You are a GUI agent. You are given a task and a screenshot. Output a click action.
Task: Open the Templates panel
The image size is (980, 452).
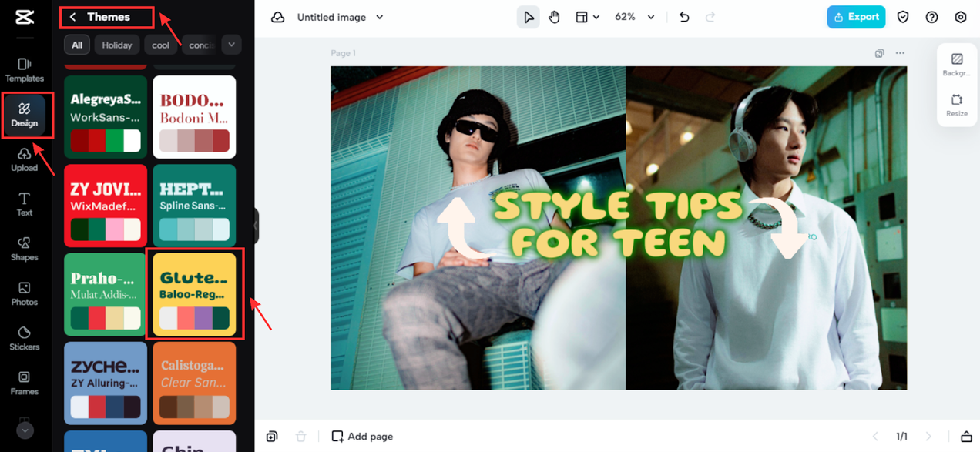click(25, 70)
